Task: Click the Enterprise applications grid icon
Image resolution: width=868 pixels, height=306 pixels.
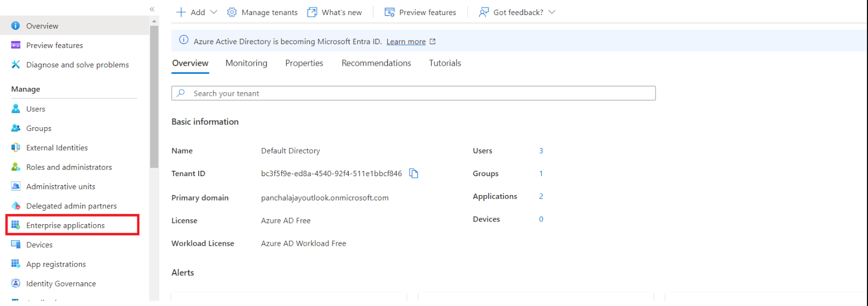Action: click(x=16, y=225)
